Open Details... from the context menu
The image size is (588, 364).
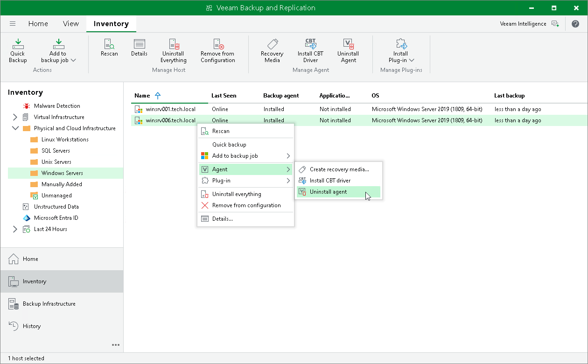click(x=246, y=219)
